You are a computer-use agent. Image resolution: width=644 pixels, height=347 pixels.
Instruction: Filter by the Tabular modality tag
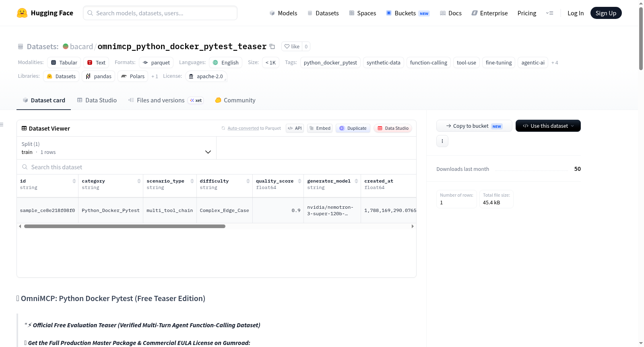point(64,62)
